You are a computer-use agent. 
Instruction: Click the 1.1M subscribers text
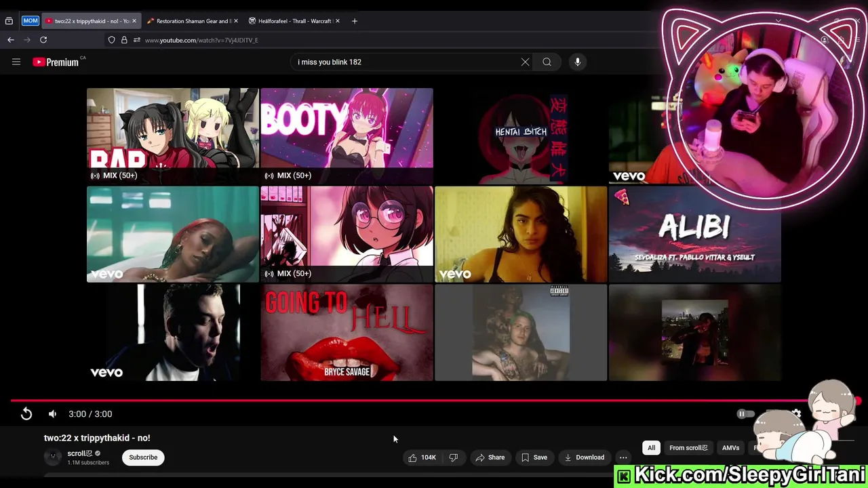coord(88,463)
